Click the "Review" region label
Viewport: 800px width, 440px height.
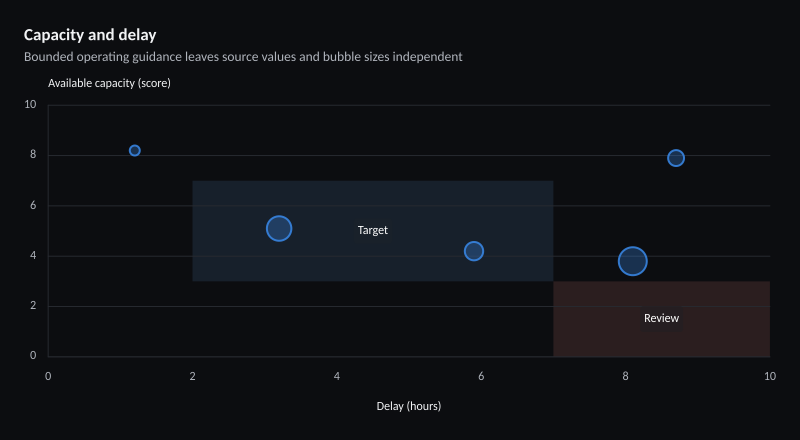point(661,318)
